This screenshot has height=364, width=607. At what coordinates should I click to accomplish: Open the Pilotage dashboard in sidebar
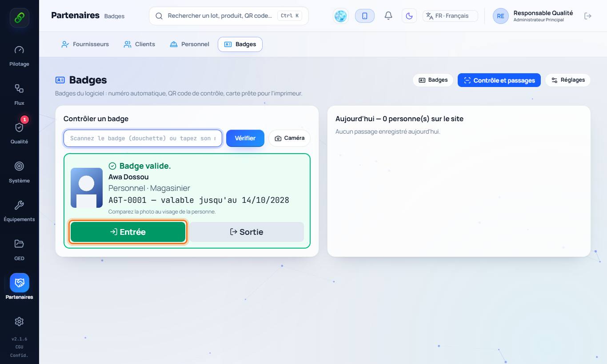[x=19, y=56]
